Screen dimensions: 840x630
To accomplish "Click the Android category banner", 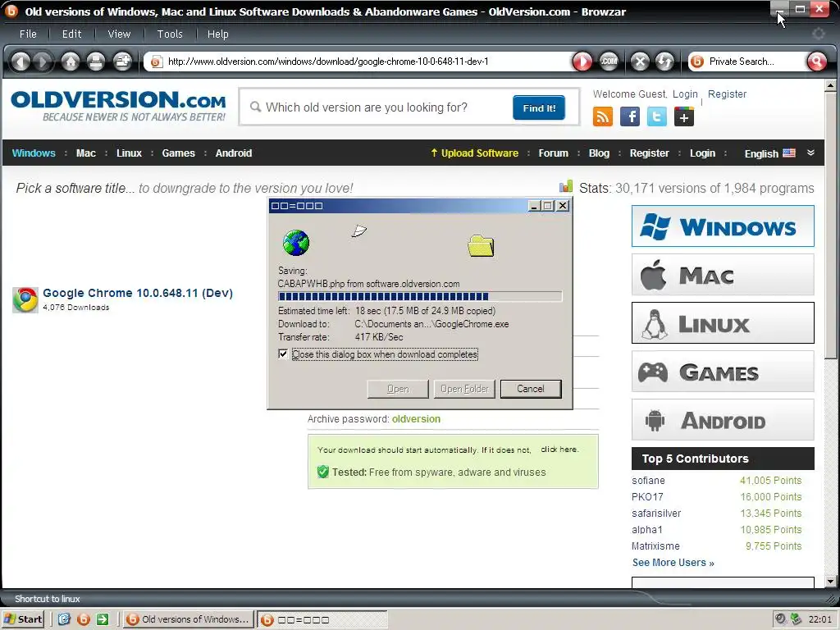I will 723,419.
